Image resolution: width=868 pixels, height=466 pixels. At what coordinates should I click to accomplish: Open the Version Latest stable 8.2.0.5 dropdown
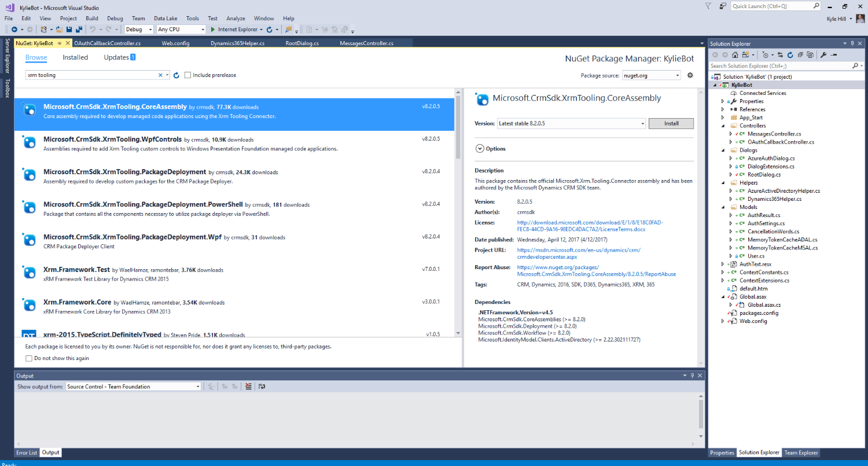[571, 123]
